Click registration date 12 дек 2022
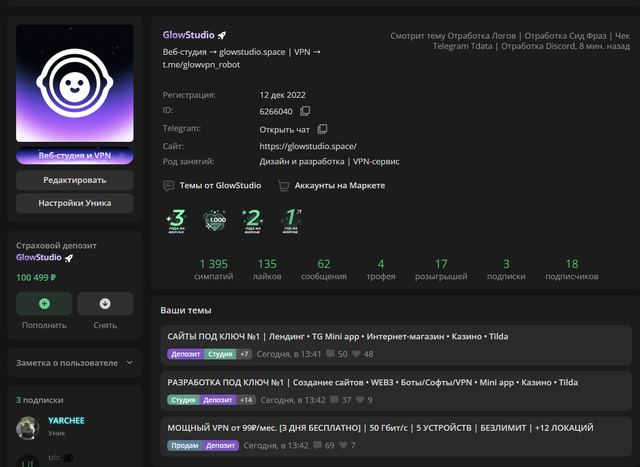The height and width of the screenshot is (467, 640). [x=282, y=95]
